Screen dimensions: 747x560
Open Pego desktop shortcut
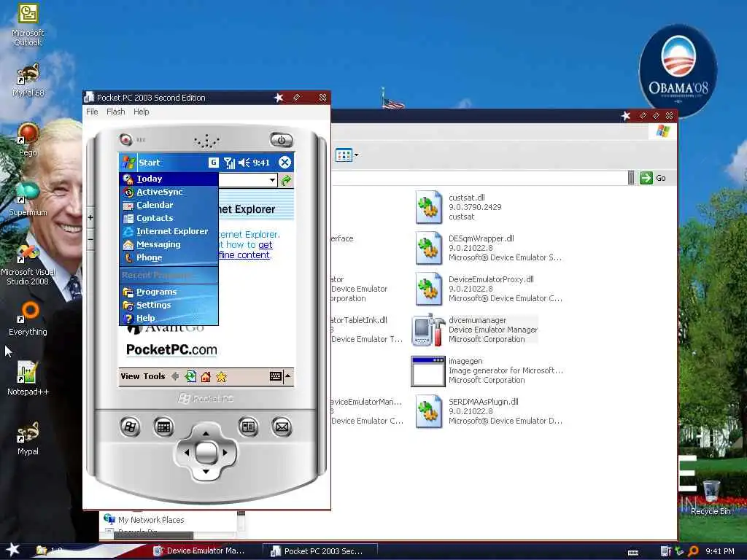point(28,139)
